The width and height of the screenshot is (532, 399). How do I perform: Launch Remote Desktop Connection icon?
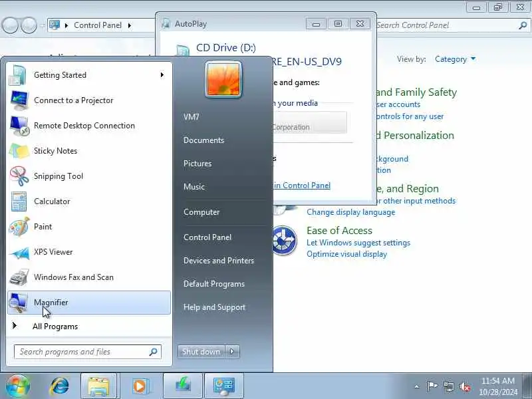click(x=19, y=126)
